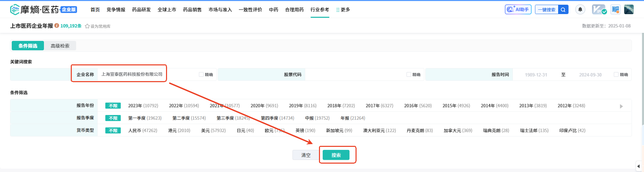The image size is (644, 172).
Task: Filter by 2014年 report year
Action: click(495, 106)
